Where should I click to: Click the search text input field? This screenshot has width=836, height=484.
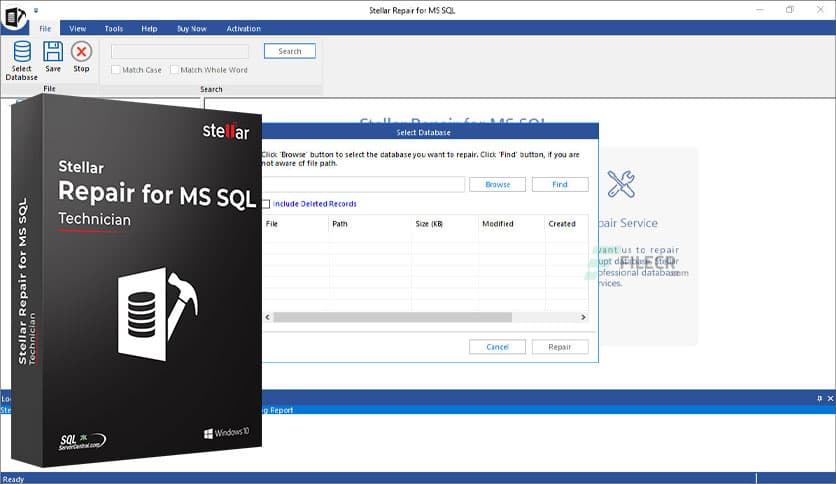180,51
